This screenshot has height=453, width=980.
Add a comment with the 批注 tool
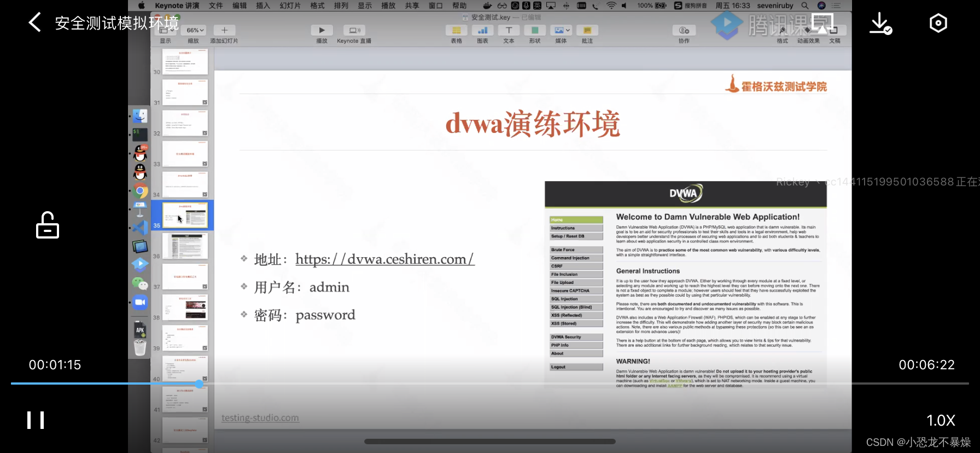[587, 30]
